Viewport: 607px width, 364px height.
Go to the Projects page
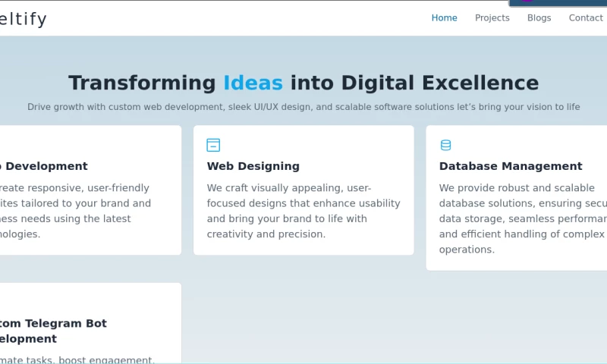[x=492, y=18]
